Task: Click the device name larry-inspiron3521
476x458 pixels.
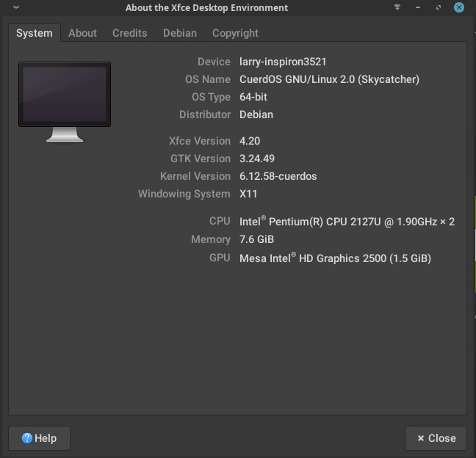Action: tap(283, 62)
